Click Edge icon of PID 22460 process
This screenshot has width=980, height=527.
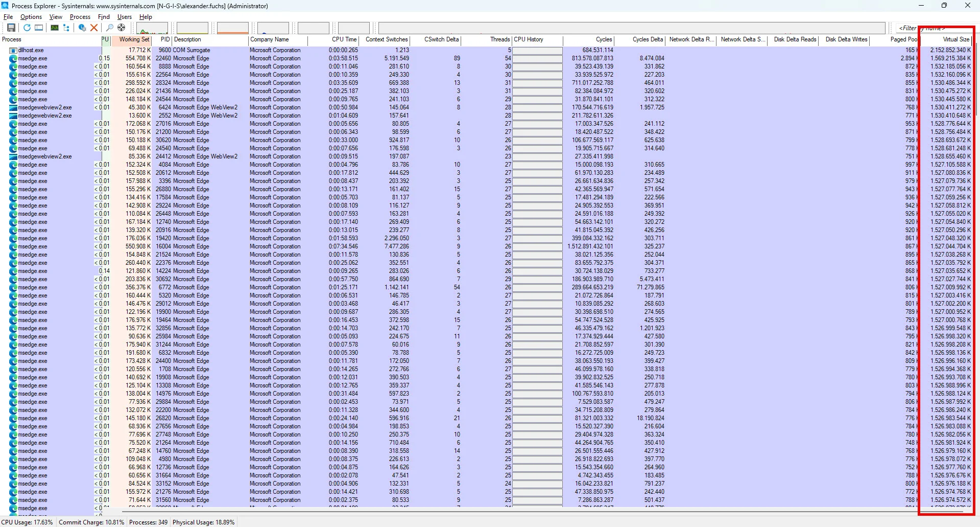[x=13, y=58]
